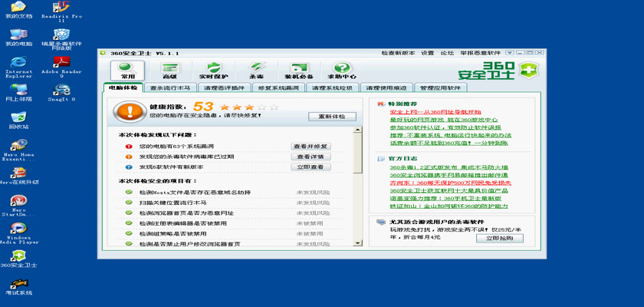Click the vertical scrollbar thumb in results list
Viewport: 644px width, 307px height.
(358, 153)
